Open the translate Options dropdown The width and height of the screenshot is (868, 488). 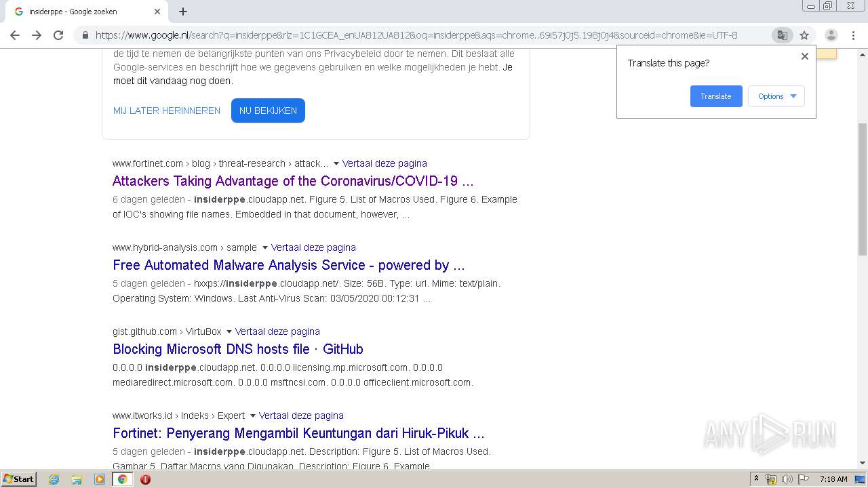point(776,96)
